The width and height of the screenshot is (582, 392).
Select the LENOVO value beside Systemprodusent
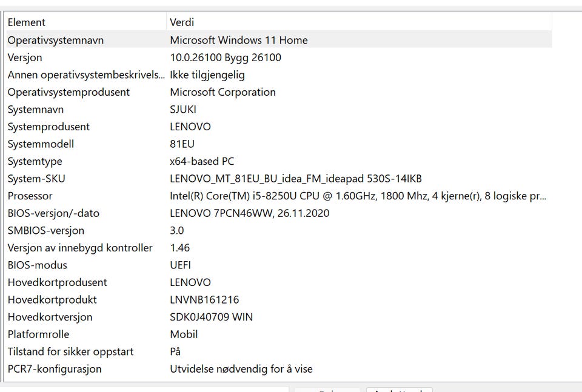[190, 127]
